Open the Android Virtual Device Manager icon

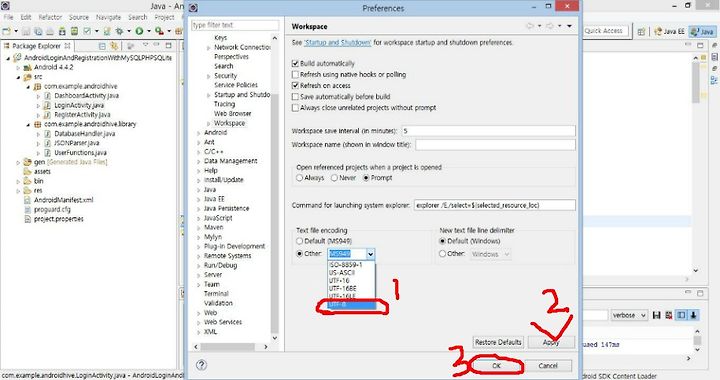point(74,31)
